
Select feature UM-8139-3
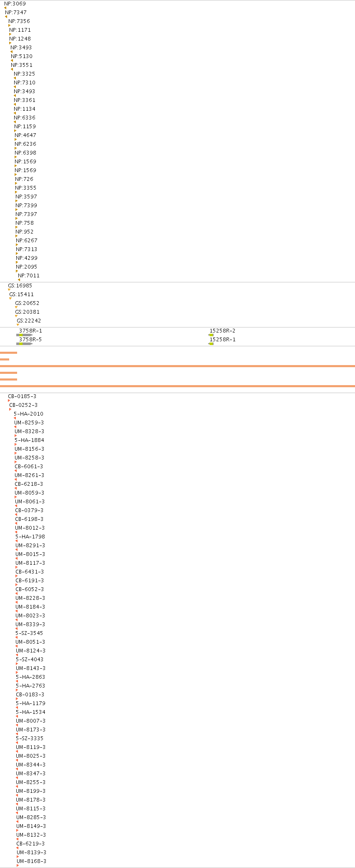[x=32, y=853]
